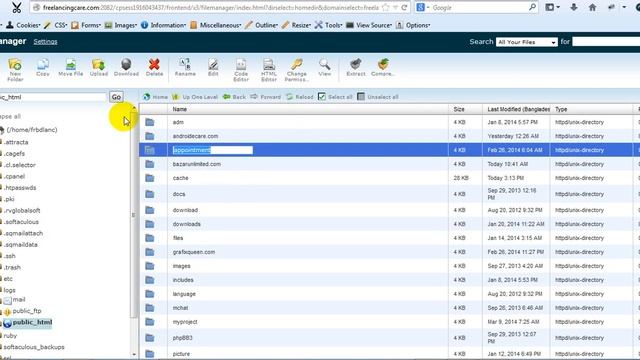Sort by Last Modified column header

point(518,109)
